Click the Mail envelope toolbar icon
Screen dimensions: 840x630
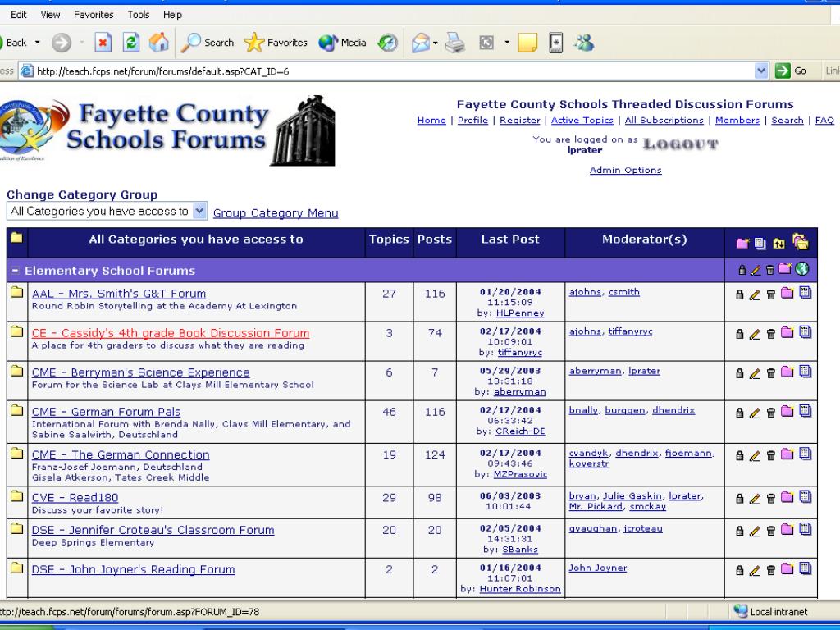[421, 43]
